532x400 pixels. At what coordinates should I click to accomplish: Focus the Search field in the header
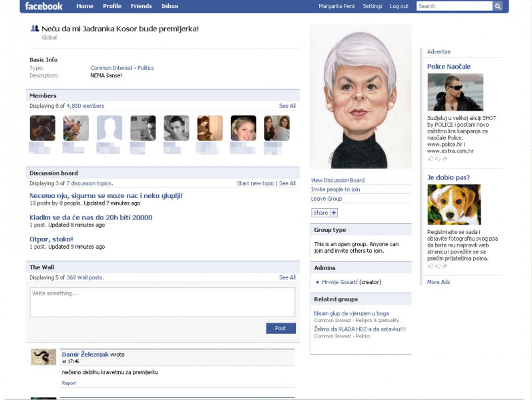pos(454,6)
